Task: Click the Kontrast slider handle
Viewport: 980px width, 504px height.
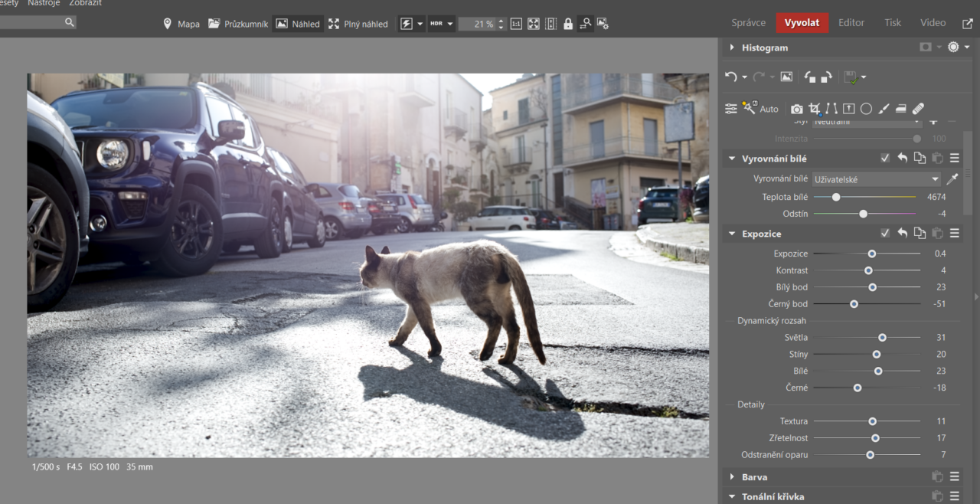Action: tap(868, 270)
